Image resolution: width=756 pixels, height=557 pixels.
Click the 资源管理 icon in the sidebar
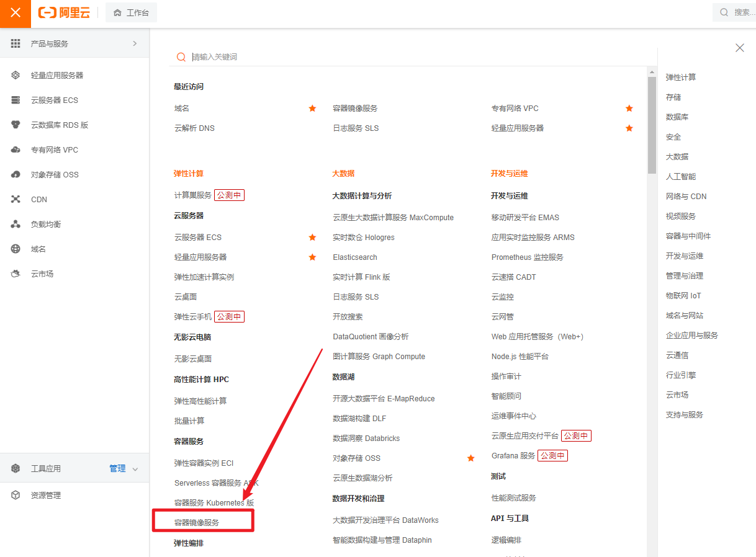coord(16,495)
